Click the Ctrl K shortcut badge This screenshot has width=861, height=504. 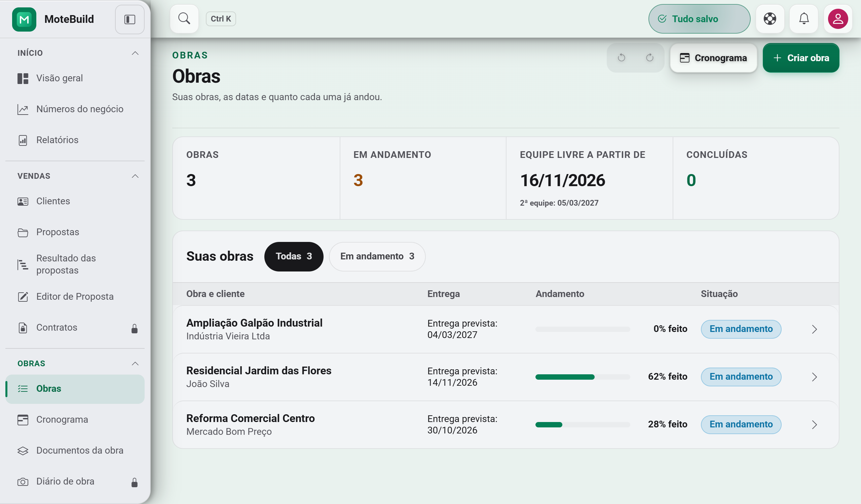tap(221, 19)
